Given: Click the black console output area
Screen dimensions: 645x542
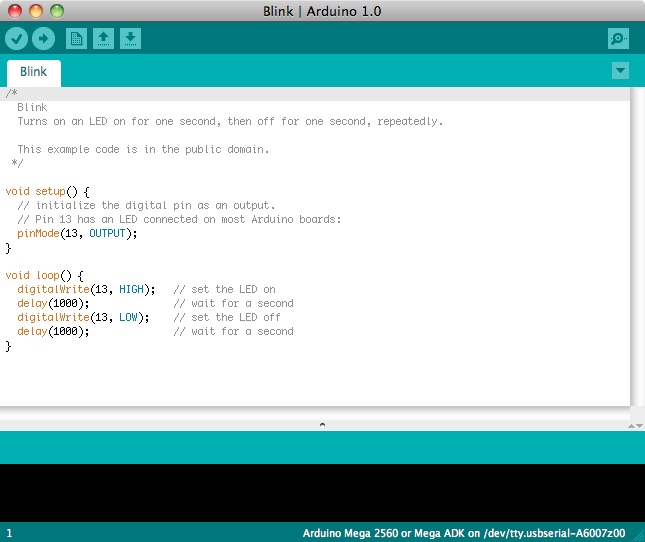Looking at the screenshot, I should pos(322,493).
